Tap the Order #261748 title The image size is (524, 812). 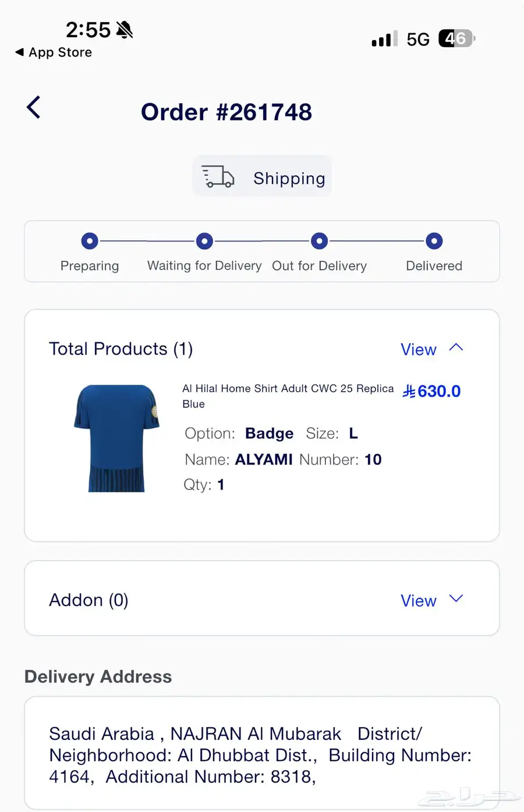[226, 112]
